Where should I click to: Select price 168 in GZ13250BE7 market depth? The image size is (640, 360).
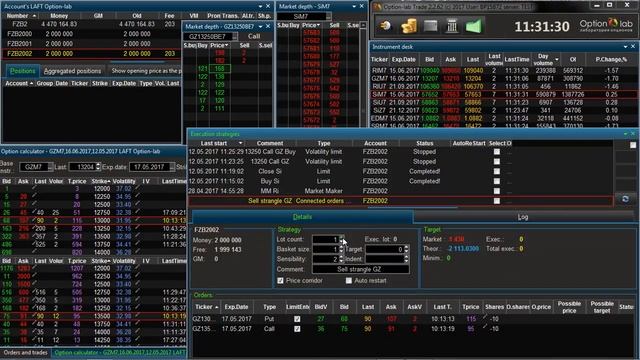coord(220,69)
